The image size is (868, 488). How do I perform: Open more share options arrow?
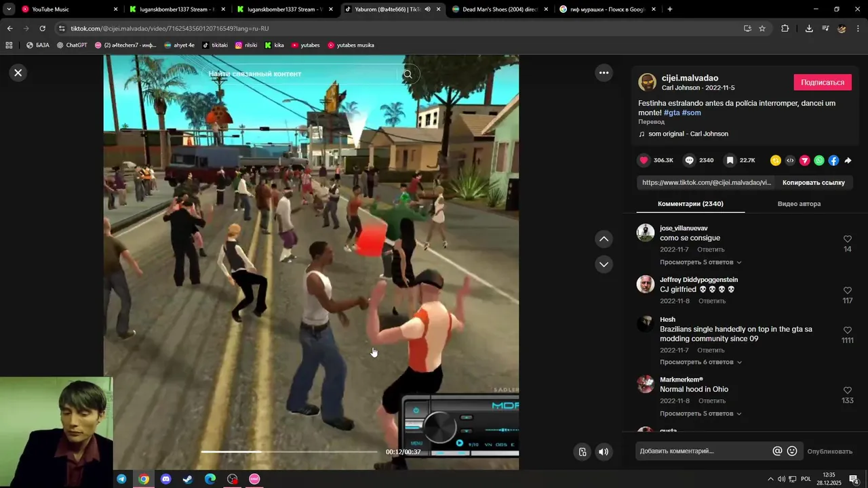(x=848, y=161)
